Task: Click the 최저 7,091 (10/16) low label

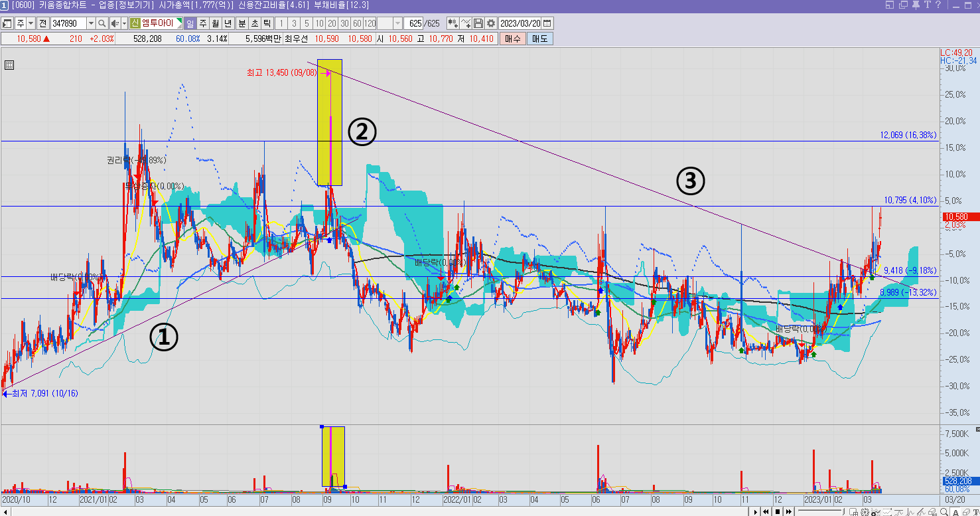Action: tap(44, 393)
